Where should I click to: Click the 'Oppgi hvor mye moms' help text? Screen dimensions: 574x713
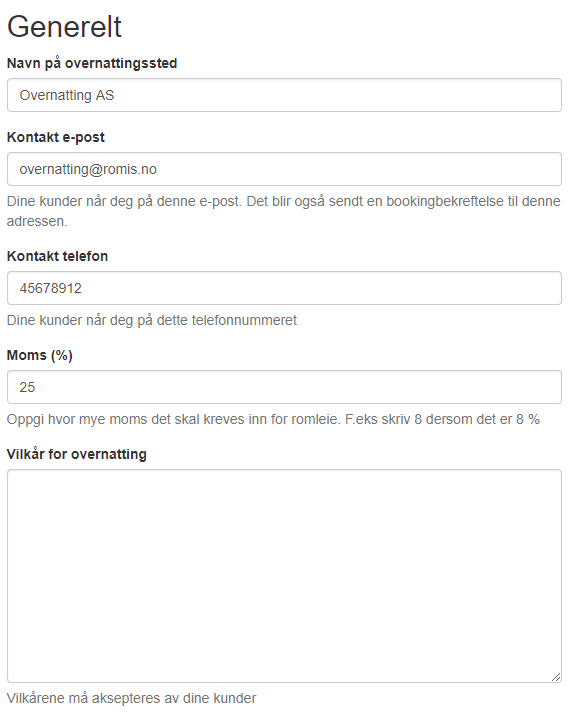[273, 419]
